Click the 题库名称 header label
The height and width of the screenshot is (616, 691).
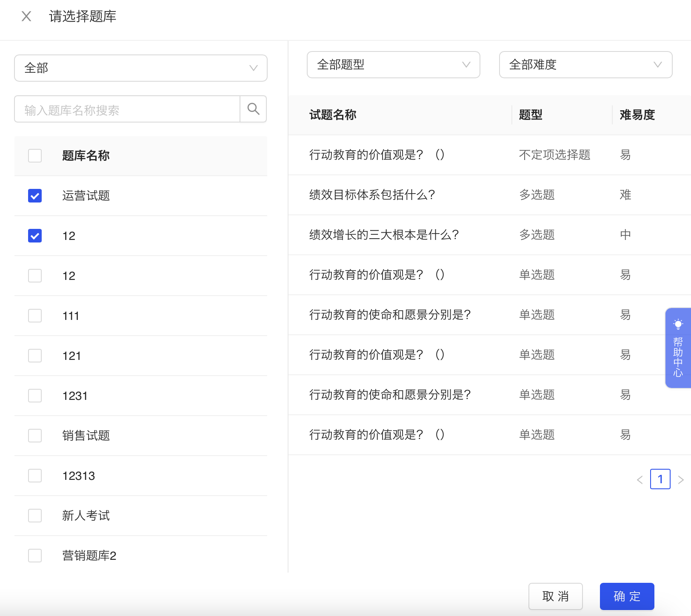point(86,156)
